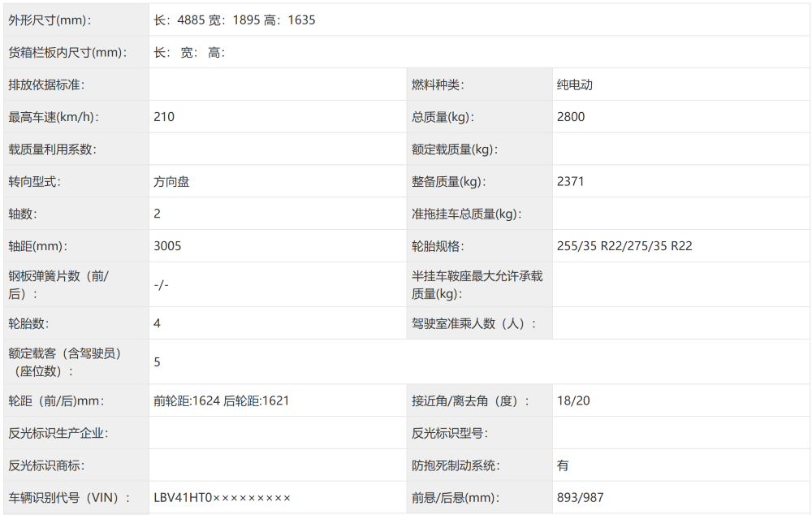Select the 纯电动 fuel type value
The width and height of the screenshot is (812, 515).
point(572,84)
